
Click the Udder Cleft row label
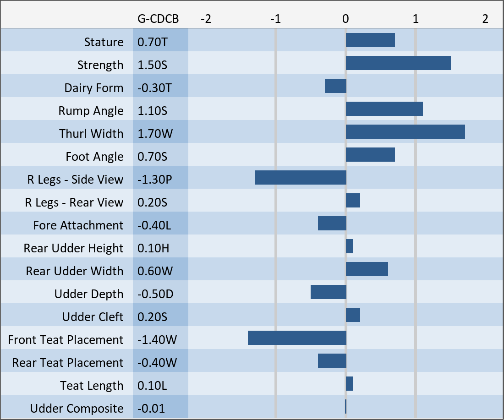tap(93, 317)
